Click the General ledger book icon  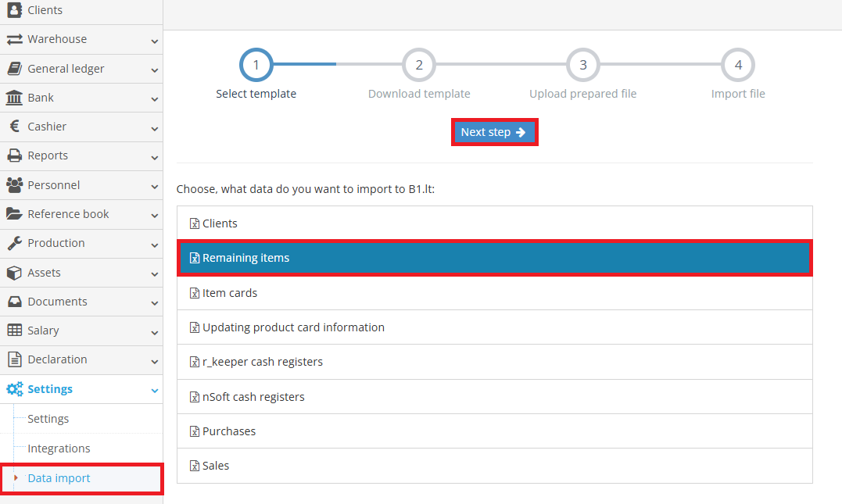(13, 68)
